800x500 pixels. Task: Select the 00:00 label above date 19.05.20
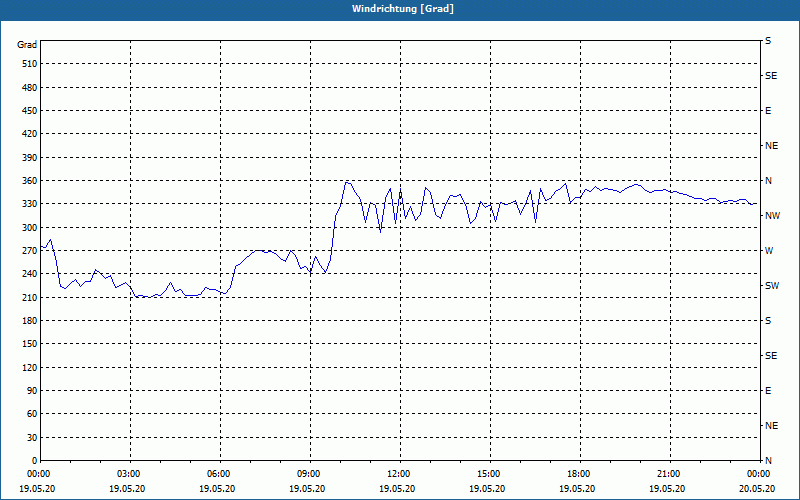40,474
